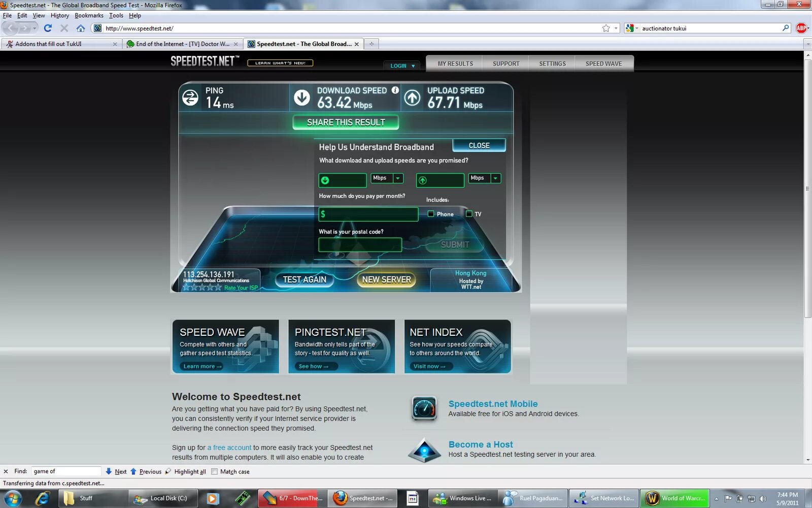Viewport: 812px width, 508px height.
Task: Close the End of the Internet tab
Action: (x=235, y=44)
